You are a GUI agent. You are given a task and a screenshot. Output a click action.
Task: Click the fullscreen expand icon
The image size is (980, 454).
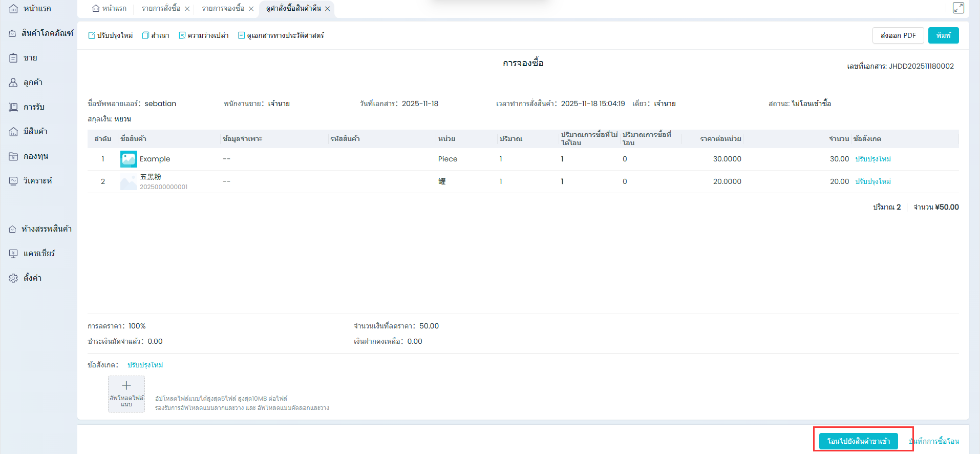[958, 8]
